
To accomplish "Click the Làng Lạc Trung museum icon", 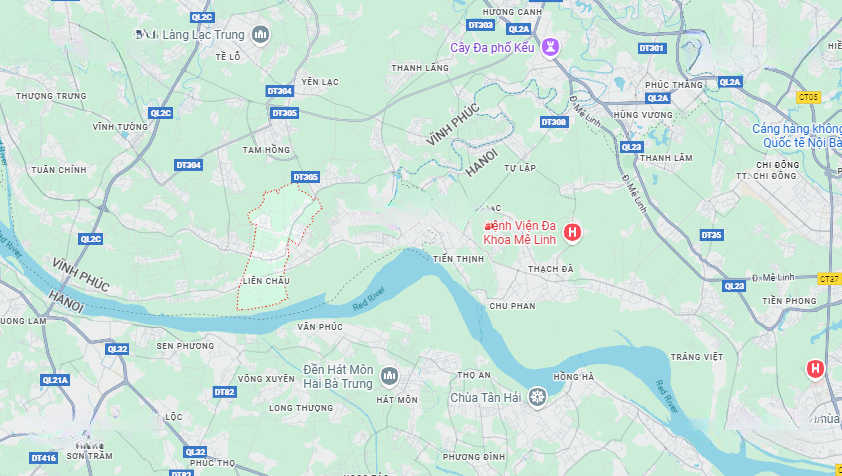I will [x=260, y=35].
